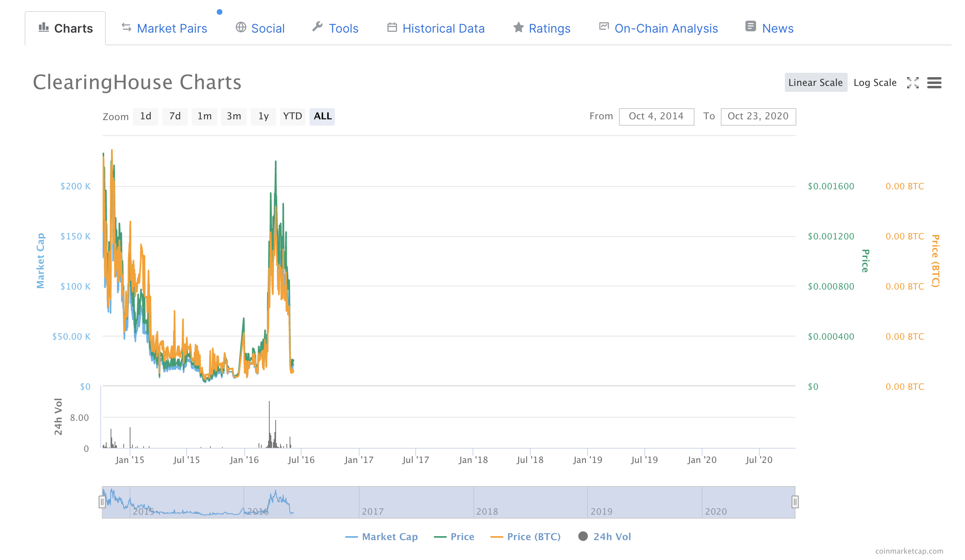Click the Ratings star icon
The image size is (965, 560).
coord(518,27)
